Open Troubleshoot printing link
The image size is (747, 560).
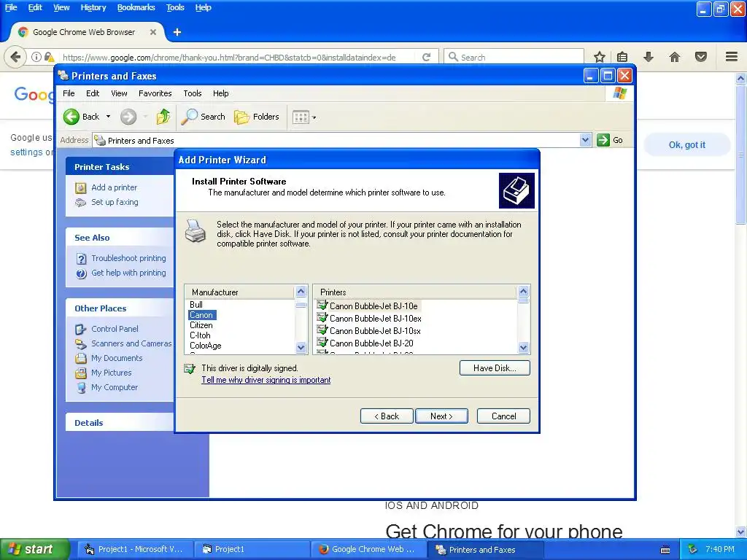128,258
